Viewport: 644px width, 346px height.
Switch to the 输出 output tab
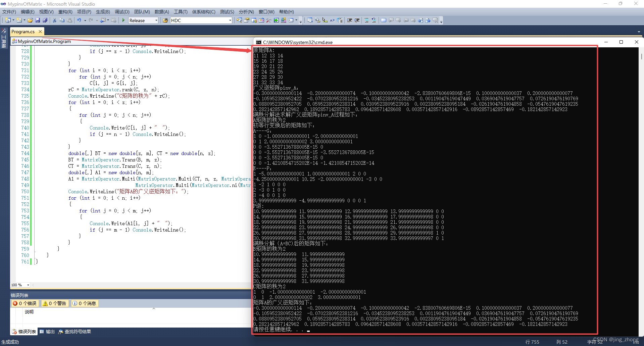click(x=47, y=332)
